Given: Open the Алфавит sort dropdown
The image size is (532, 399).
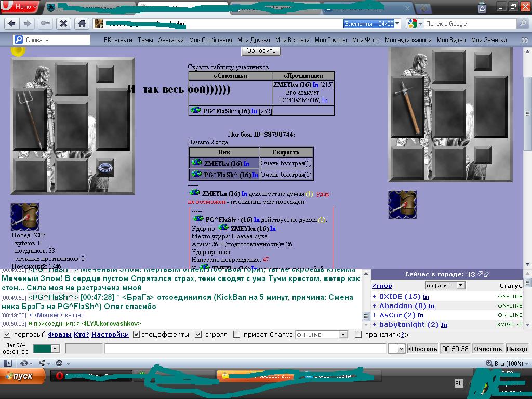Looking at the screenshot, I should [x=445, y=285].
